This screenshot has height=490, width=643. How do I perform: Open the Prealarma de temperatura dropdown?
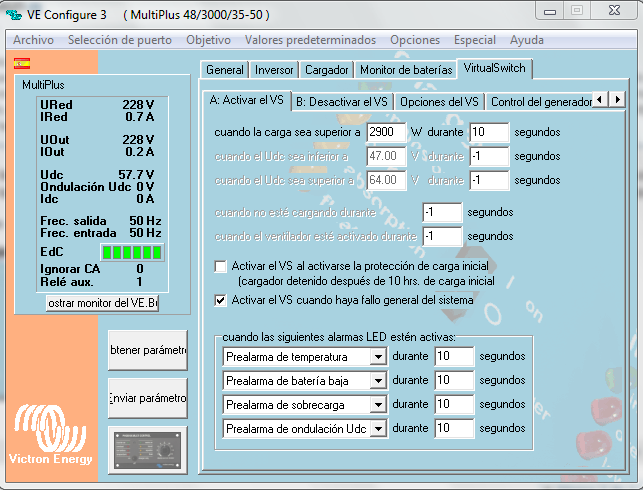click(378, 357)
